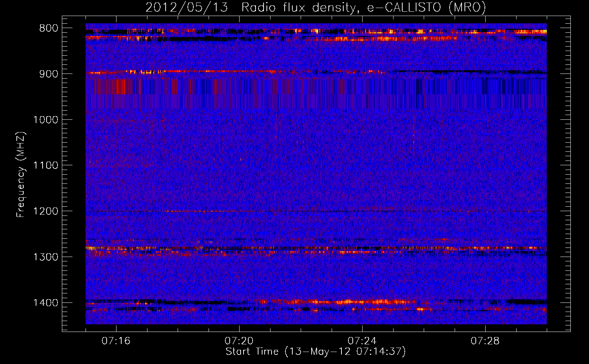Click the 07:24 time tick label
Image resolution: width=589 pixels, height=364 pixels.
[362, 341]
